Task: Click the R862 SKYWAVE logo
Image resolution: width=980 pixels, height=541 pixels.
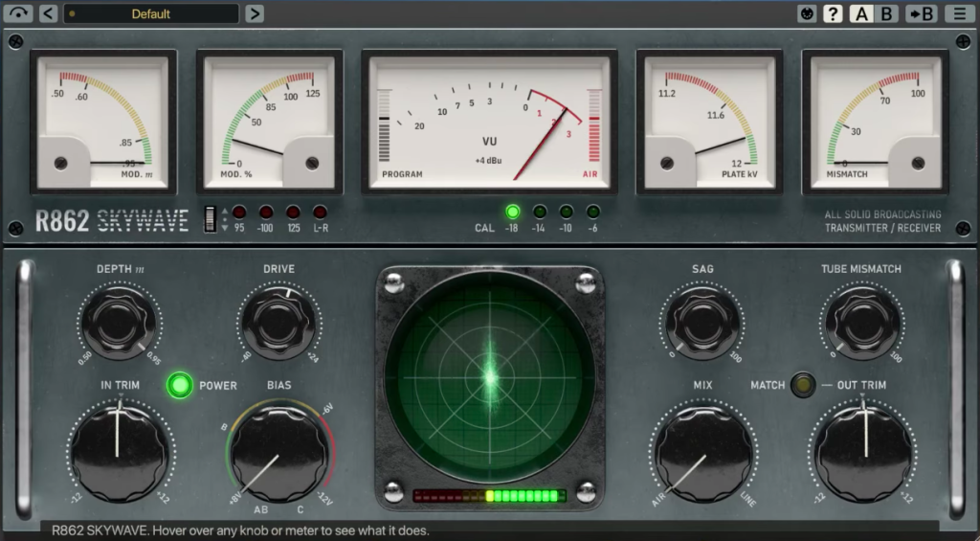Action: [112, 221]
